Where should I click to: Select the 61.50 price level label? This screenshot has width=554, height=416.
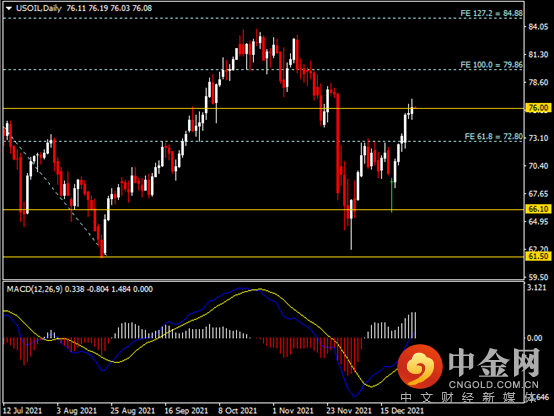tap(538, 256)
